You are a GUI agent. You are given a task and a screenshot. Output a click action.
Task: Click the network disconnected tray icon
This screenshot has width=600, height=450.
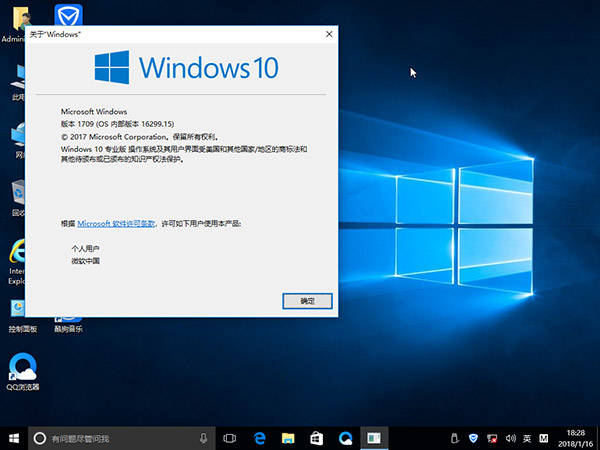[492, 438]
